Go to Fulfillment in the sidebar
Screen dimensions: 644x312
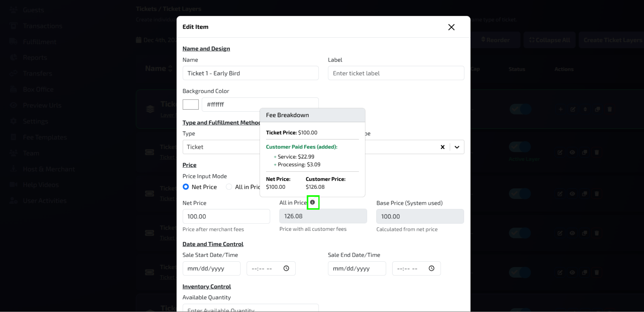[x=40, y=42]
